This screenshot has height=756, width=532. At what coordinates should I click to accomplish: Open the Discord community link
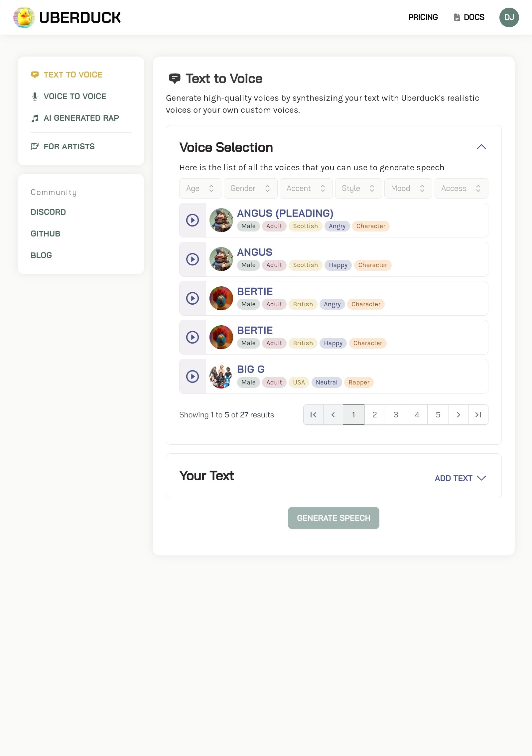click(x=48, y=212)
